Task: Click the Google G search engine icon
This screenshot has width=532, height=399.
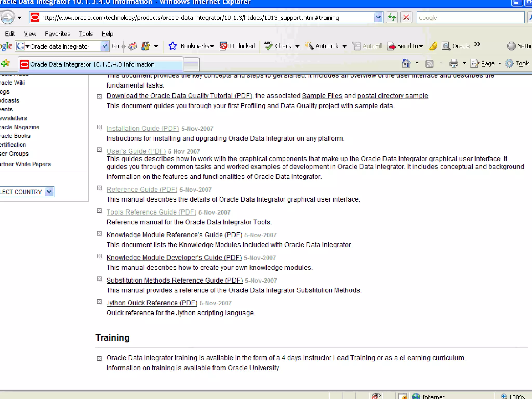Action: (x=21, y=46)
